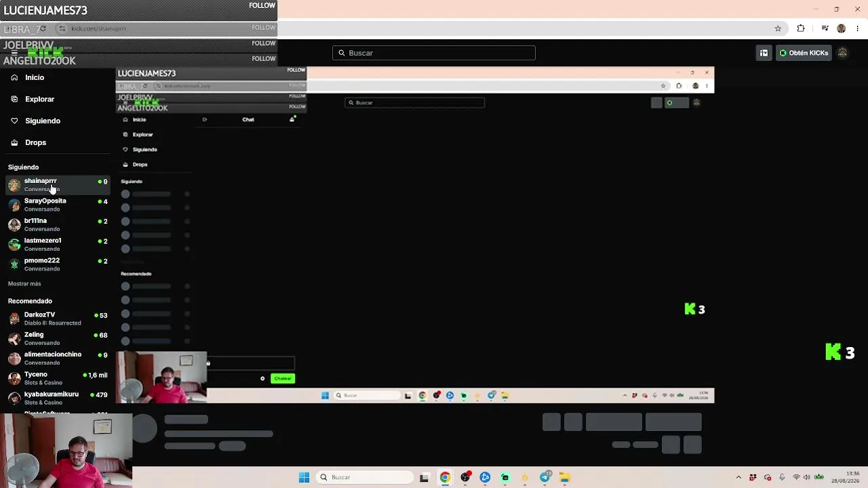Open Drops in the Kick sidebar
The width and height of the screenshot is (868, 488).
click(35, 142)
